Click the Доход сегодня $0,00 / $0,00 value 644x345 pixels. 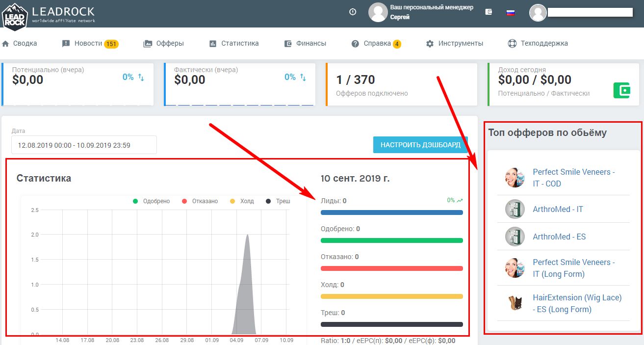[x=535, y=80]
